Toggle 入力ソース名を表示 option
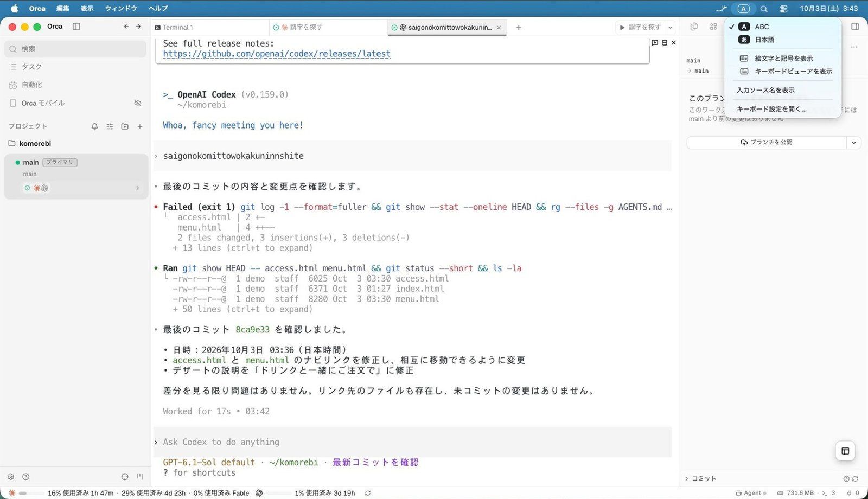868x499 pixels. [783, 90]
